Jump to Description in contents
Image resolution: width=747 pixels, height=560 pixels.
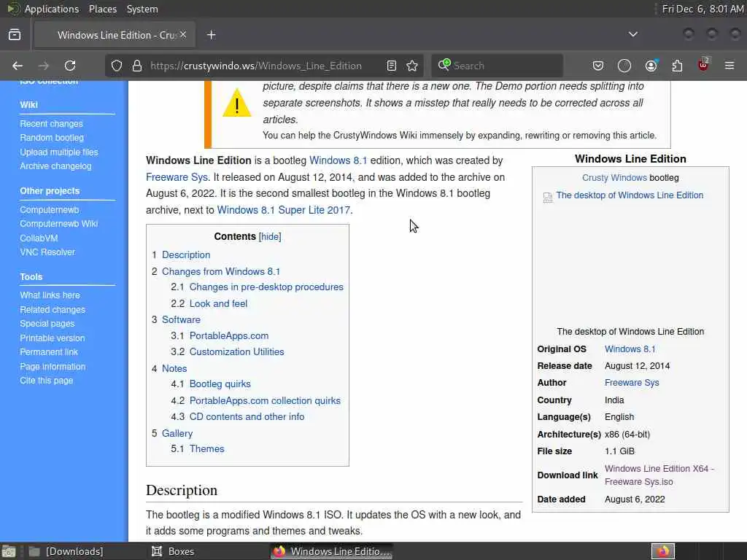point(186,254)
